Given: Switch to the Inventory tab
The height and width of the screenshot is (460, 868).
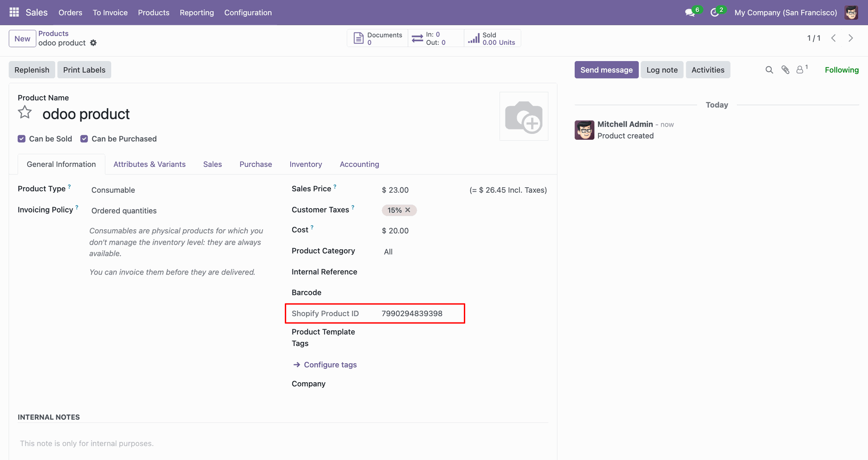Looking at the screenshot, I should click(306, 164).
